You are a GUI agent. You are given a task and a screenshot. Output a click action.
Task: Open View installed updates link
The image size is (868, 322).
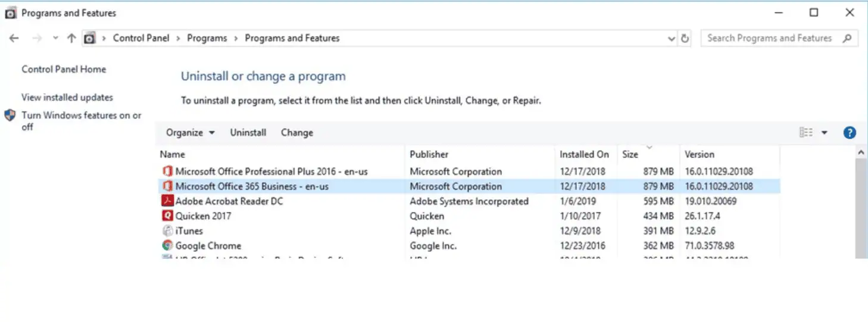(x=67, y=98)
